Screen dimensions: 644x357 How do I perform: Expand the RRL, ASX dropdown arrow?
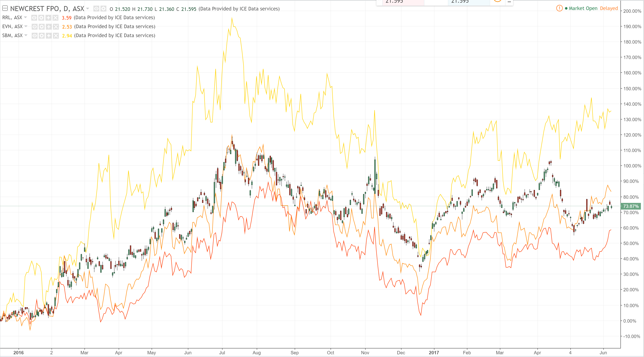click(25, 18)
